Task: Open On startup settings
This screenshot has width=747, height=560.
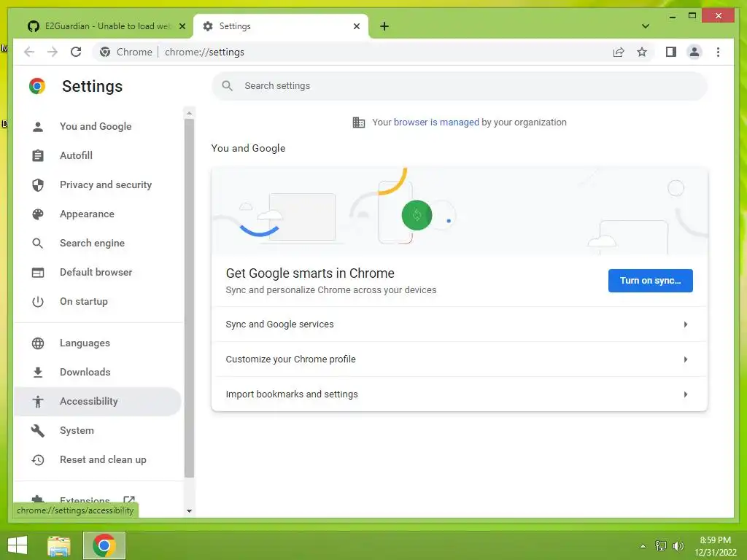Action: coord(98,301)
